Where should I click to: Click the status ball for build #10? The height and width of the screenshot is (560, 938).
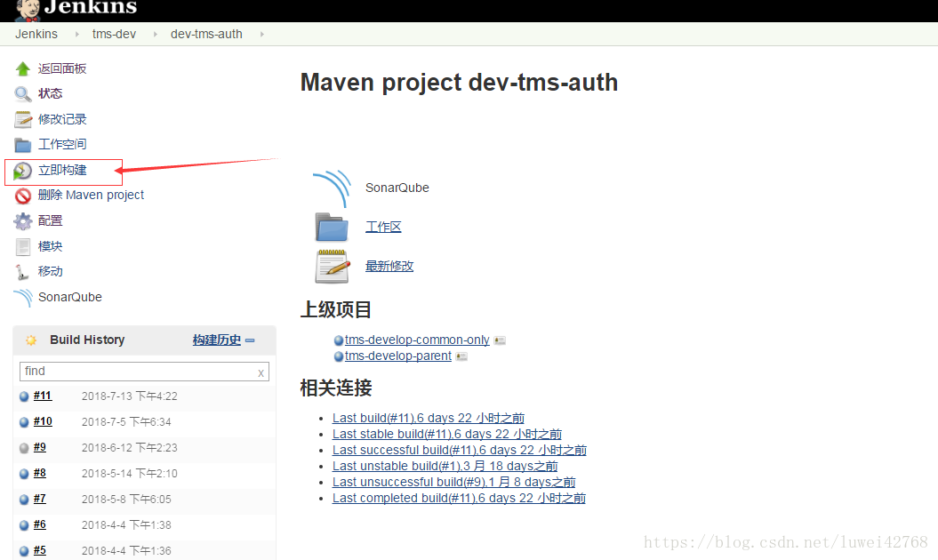pyautogui.click(x=24, y=422)
